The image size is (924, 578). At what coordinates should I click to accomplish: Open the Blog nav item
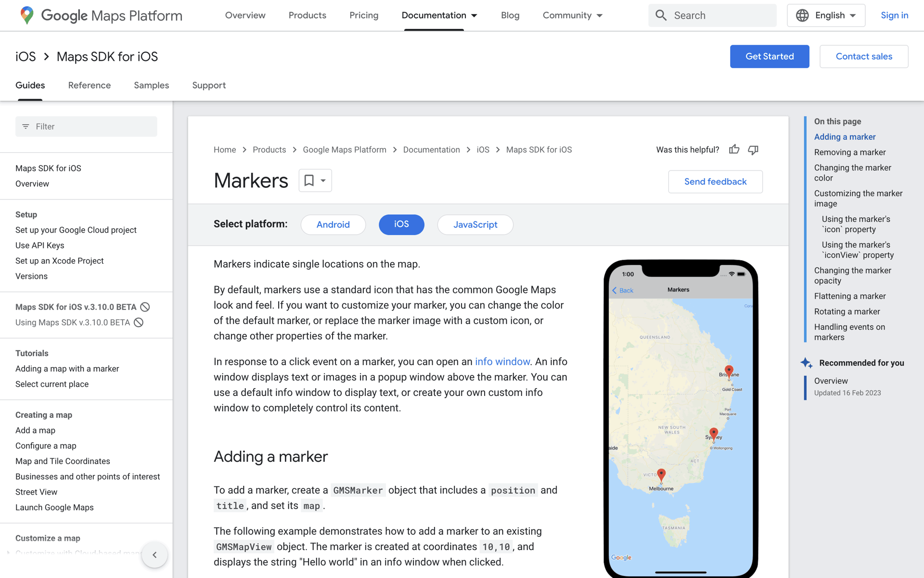(510, 15)
